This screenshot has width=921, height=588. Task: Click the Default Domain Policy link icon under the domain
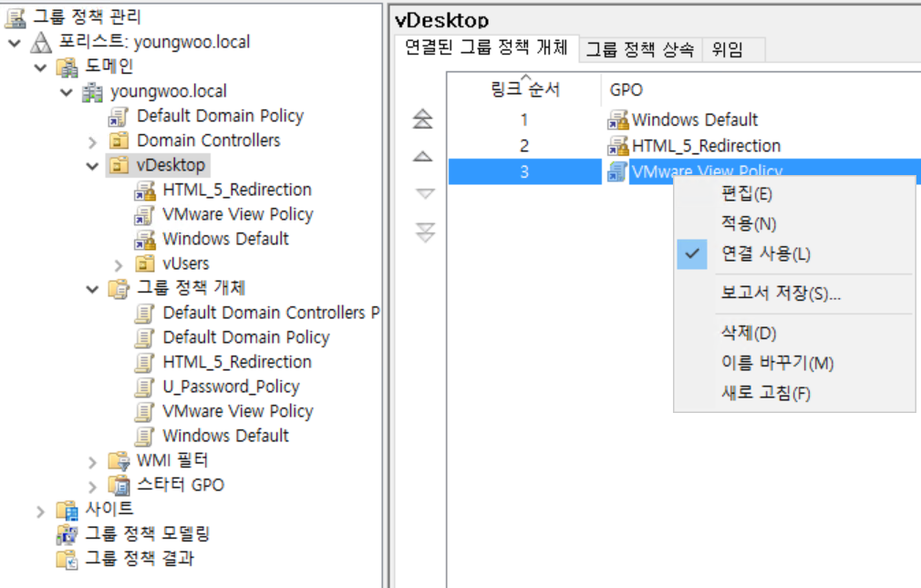click(118, 117)
